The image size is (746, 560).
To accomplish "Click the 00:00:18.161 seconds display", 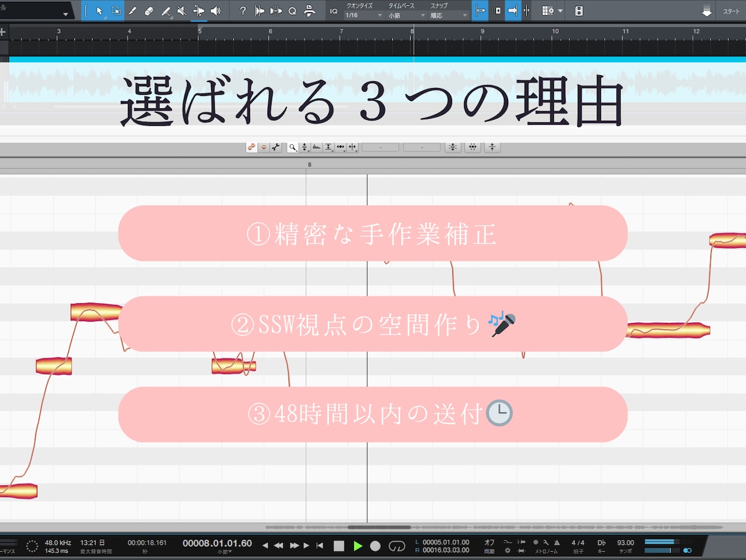I will click(147, 542).
